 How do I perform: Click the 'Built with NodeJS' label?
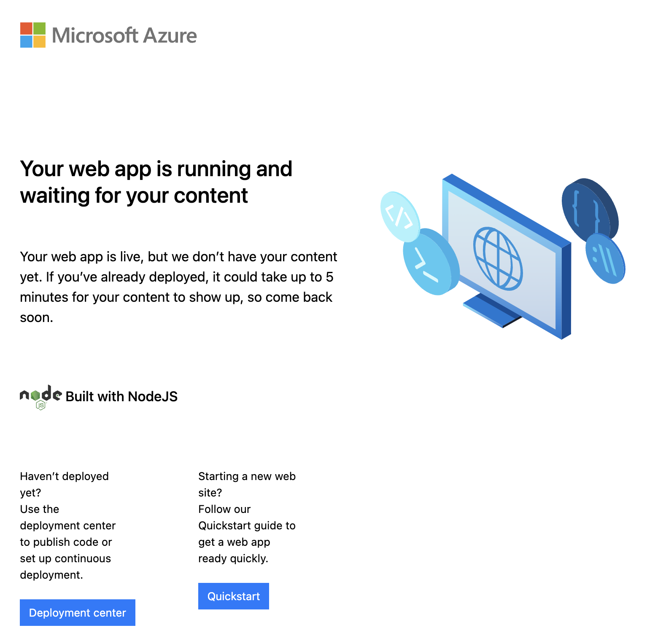121,396
